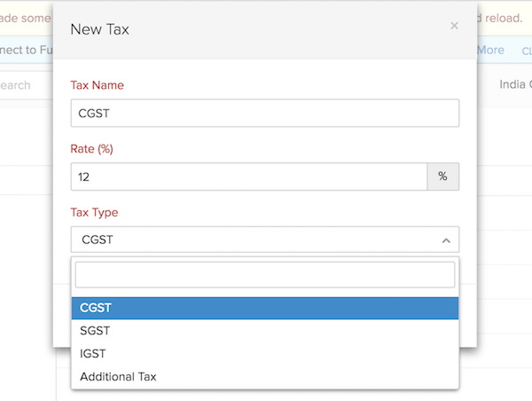
Task: Click the Tax Type box showing CGST
Action: coord(257,240)
